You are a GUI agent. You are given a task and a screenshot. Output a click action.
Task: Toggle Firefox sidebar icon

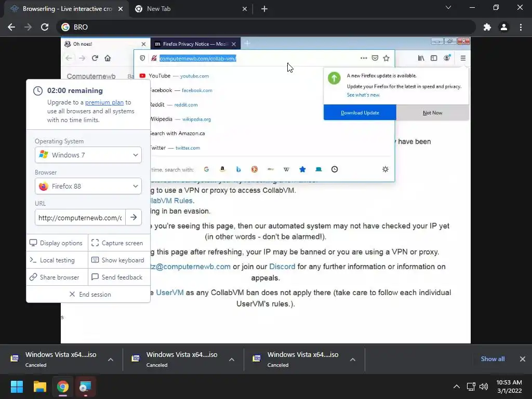pyautogui.click(x=434, y=58)
